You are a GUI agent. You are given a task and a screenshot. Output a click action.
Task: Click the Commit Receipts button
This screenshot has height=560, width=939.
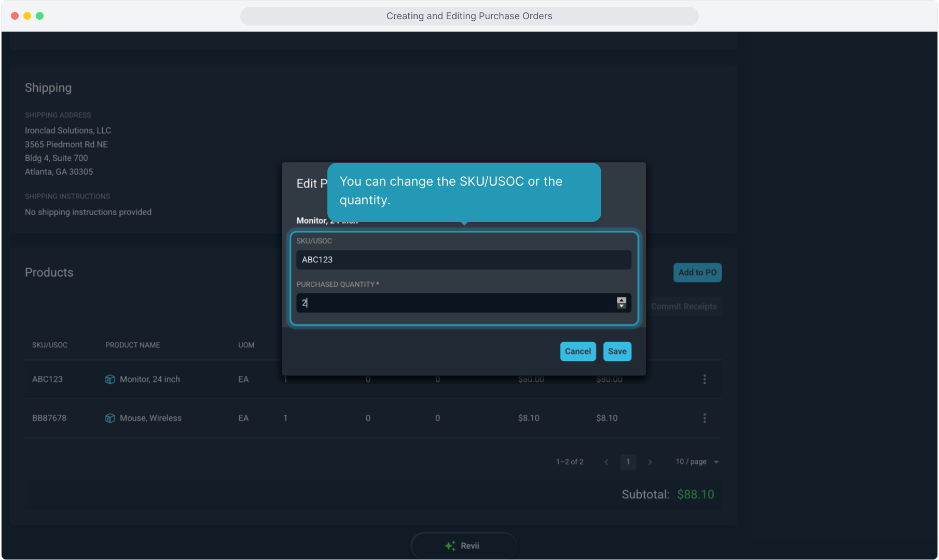coord(684,306)
